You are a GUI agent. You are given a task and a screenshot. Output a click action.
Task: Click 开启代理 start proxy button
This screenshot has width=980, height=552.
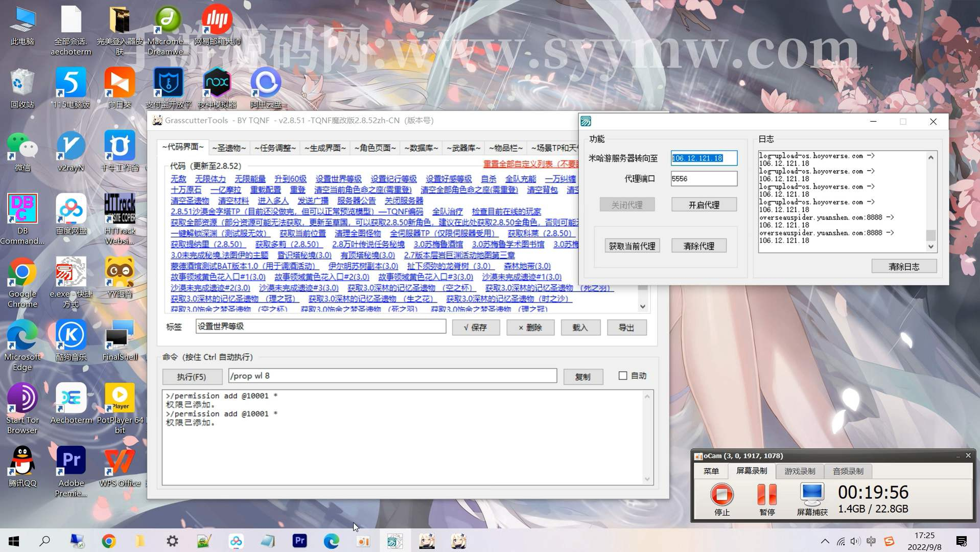(704, 205)
